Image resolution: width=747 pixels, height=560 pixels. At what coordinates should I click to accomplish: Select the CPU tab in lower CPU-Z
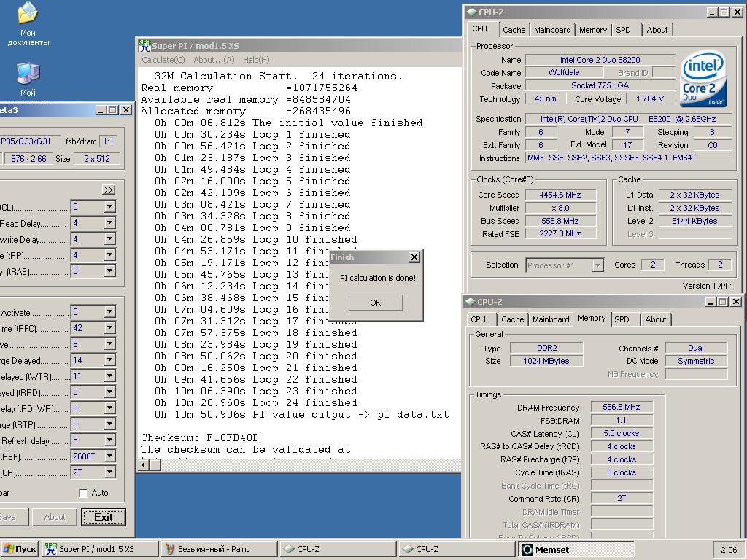click(x=479, y=319)
